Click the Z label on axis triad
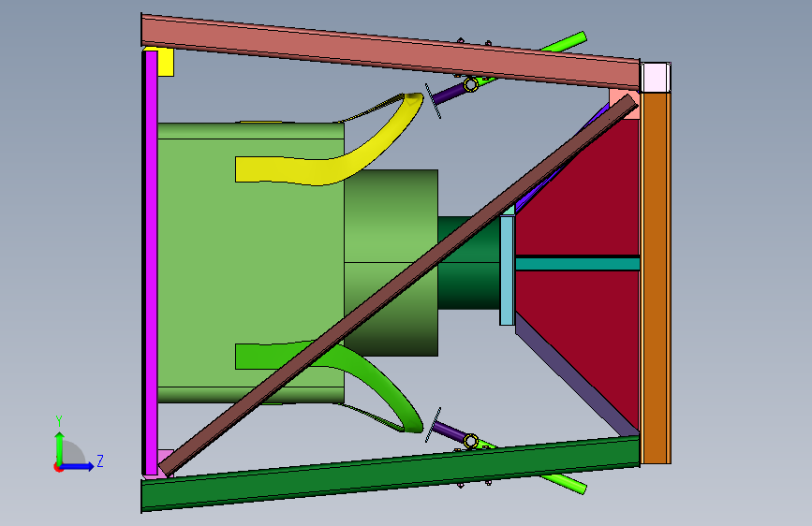 point(100,460)
